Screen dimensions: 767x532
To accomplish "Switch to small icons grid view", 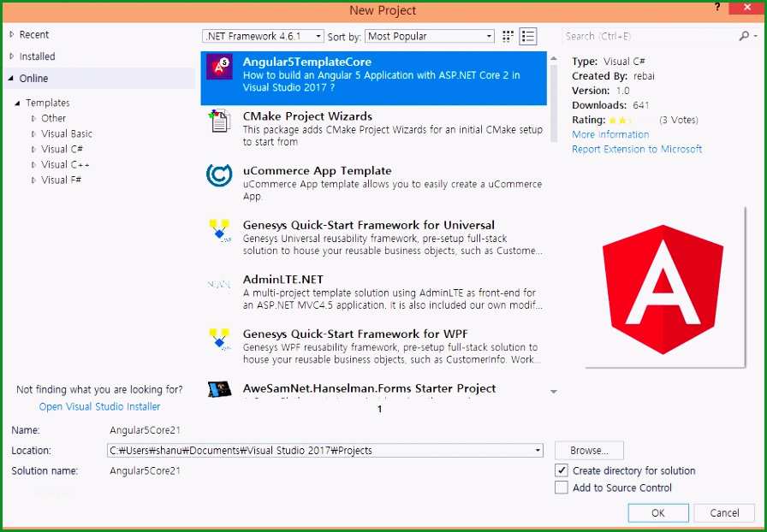I will coord(508,36).
